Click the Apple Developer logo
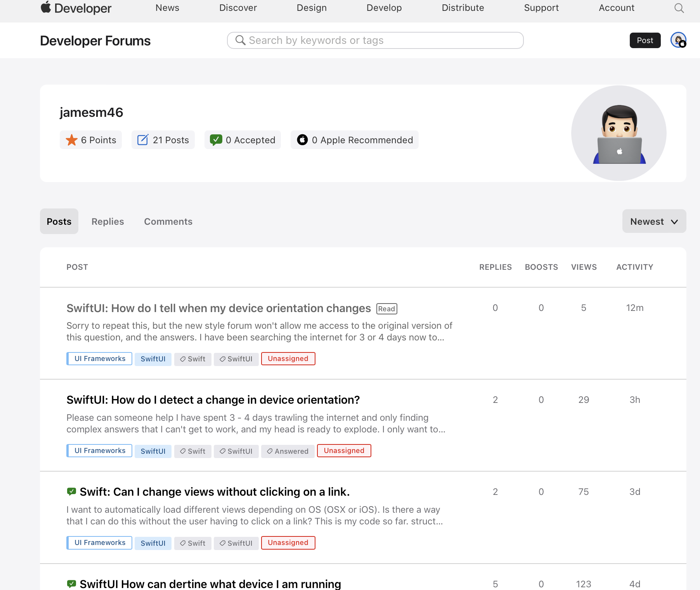Viewport: 700px width, 590px height. coord(76,8)
